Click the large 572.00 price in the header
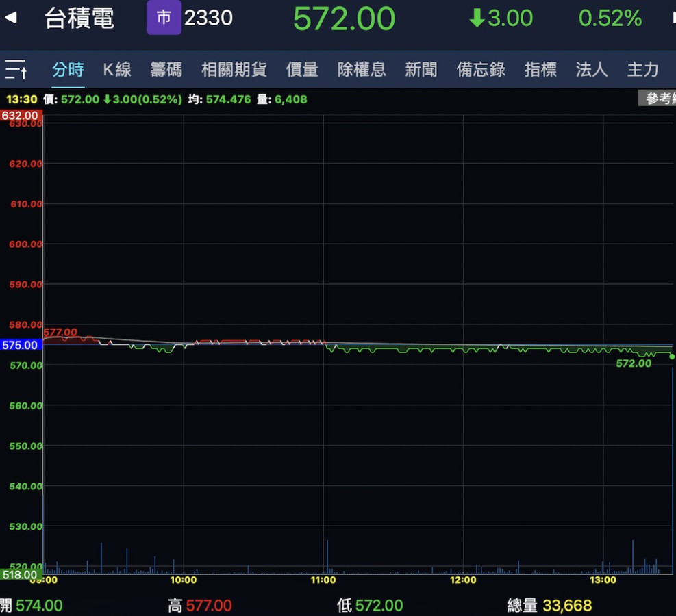The width and height of the screenshot is (676, 616). click(x=344, y=19)
